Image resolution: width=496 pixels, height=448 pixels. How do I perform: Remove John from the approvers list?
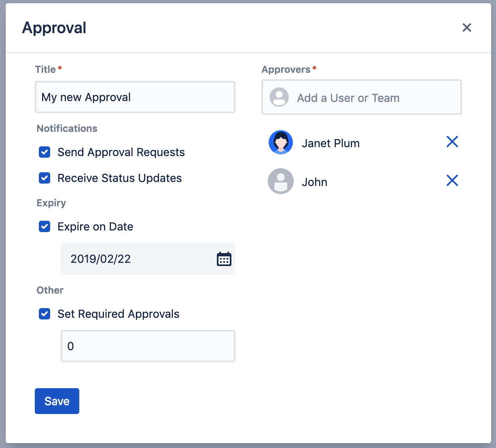452,181
